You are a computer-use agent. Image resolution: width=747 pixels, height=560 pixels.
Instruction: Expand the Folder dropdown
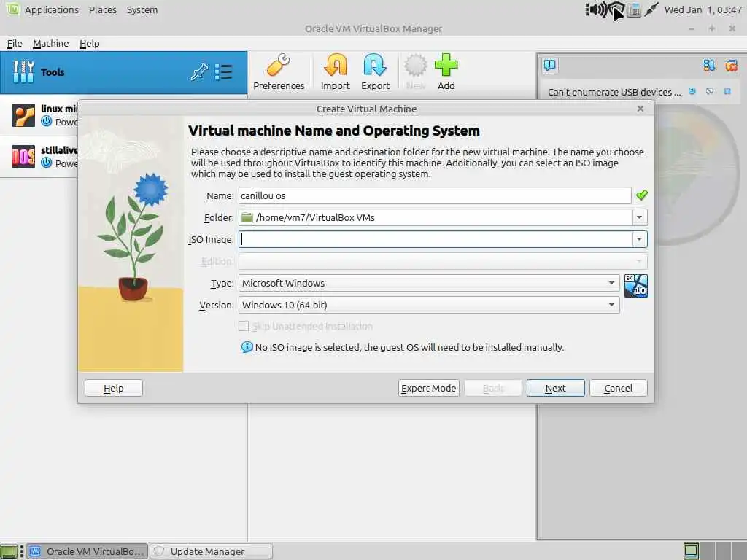[x=639, y=217]
